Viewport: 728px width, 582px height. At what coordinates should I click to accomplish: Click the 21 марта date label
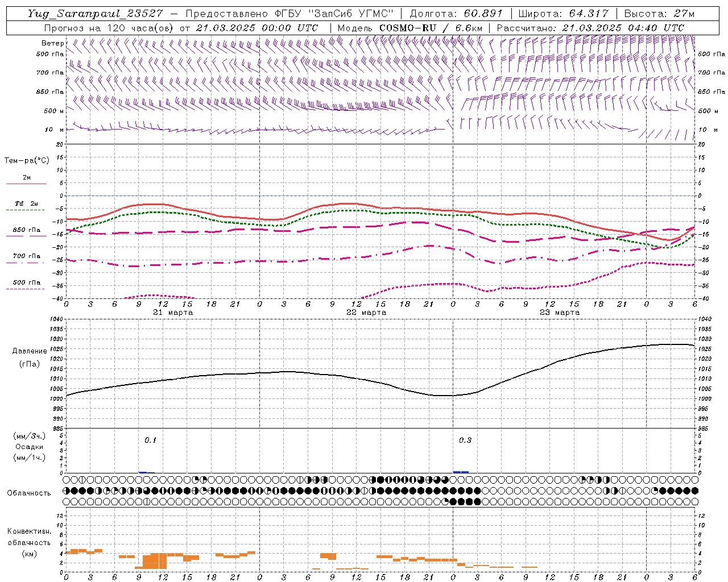(173, 313)
